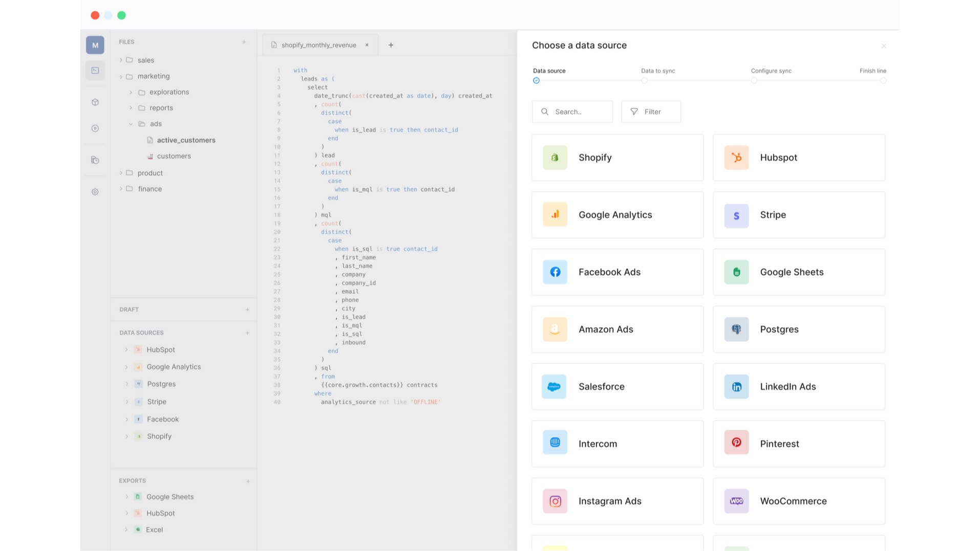Open the terminal editor icon in the sidebar
The image size is (980, 551).
pos(95,70)
